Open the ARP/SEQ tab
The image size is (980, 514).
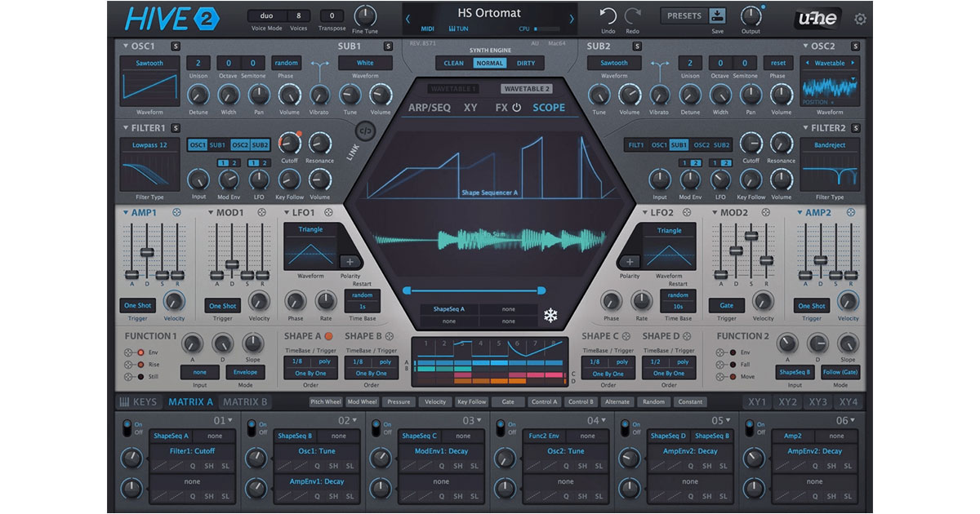tap(430, 107)
